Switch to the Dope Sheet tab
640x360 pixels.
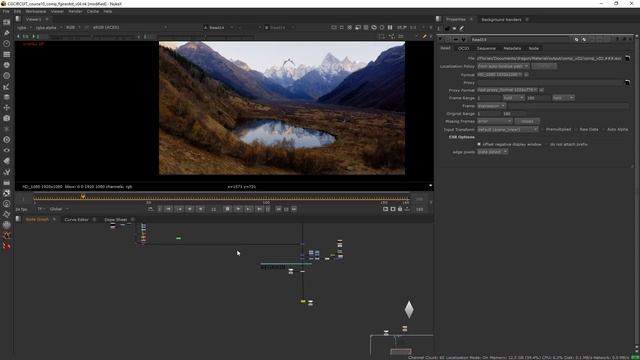point(116,220)
